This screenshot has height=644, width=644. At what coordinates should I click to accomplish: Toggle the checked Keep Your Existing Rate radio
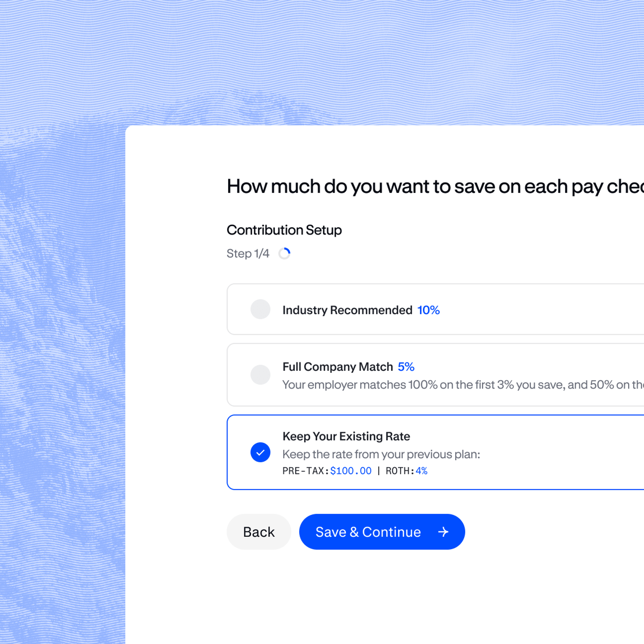point(260,452)
